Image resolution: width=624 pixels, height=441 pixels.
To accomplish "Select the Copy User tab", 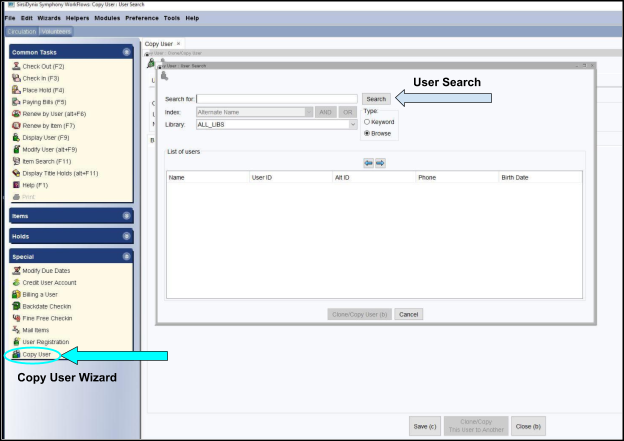I will [x=159, y=44].
